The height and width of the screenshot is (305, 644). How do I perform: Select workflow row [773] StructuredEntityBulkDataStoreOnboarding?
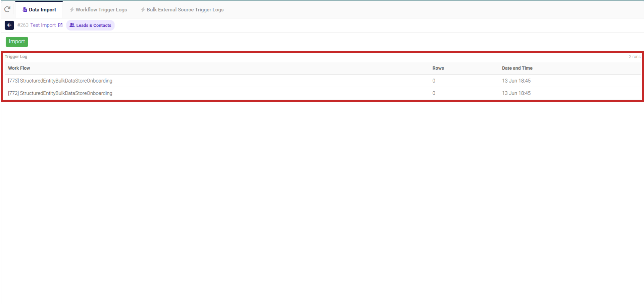pos(322,81)
